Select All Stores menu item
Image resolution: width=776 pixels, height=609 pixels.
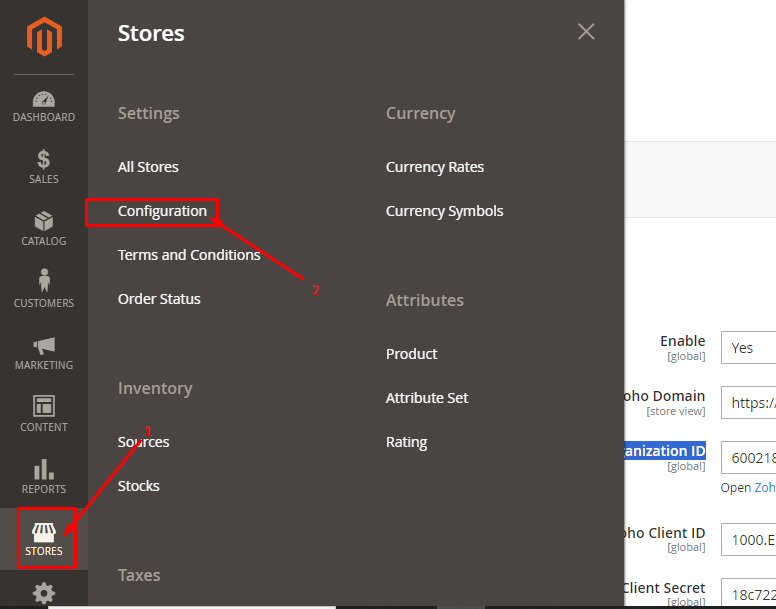point(148,167)
